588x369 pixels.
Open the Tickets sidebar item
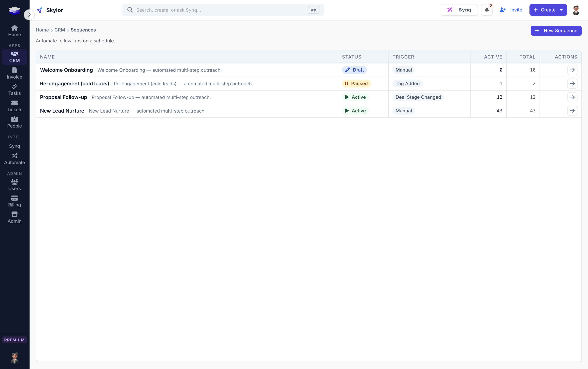(x=14, y=106)
